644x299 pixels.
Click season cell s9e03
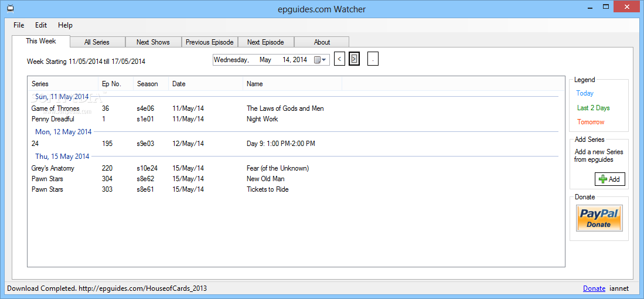click(x=145, y=144)
